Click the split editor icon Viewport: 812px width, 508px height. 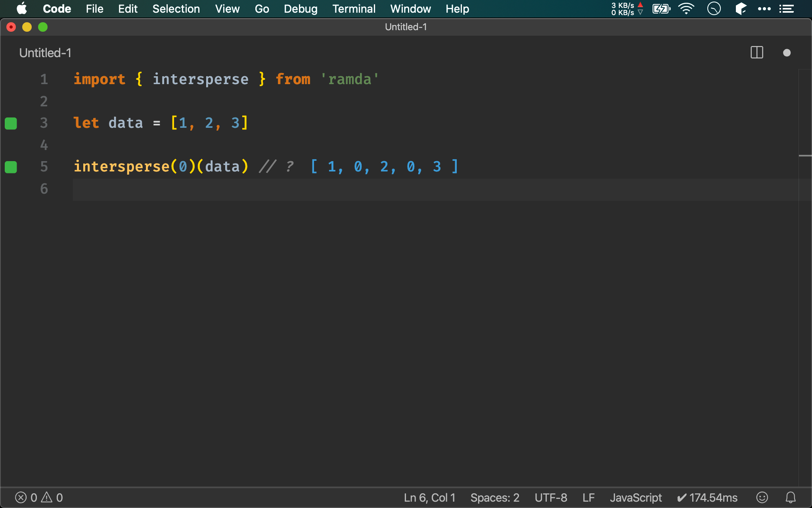757,52
